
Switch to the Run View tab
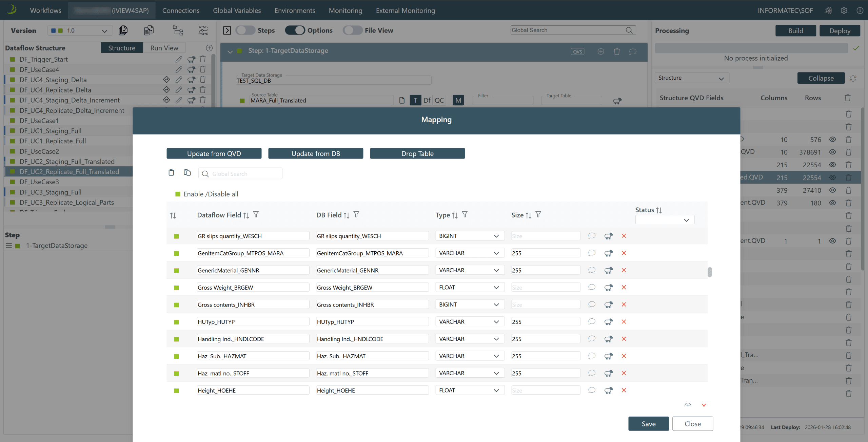[x=164, y=48]
